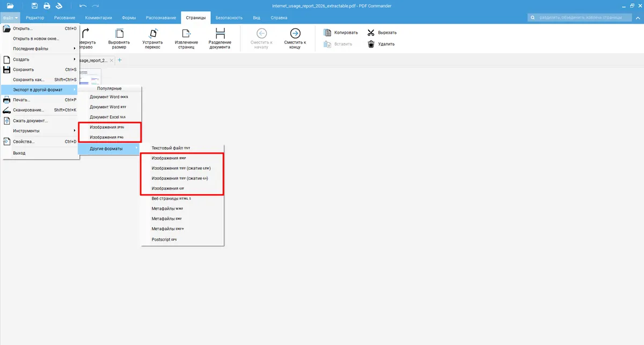Export as Изображения TIFF сжатие LZW
The image size is (644, 345).
(x=182, y=168)
